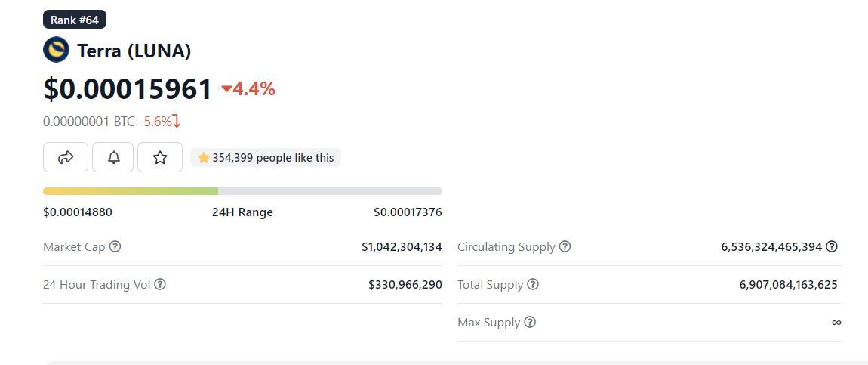Click the red arrow beside BTC -5.6%
Screen dimensions: 868x365
click(177, 121)
